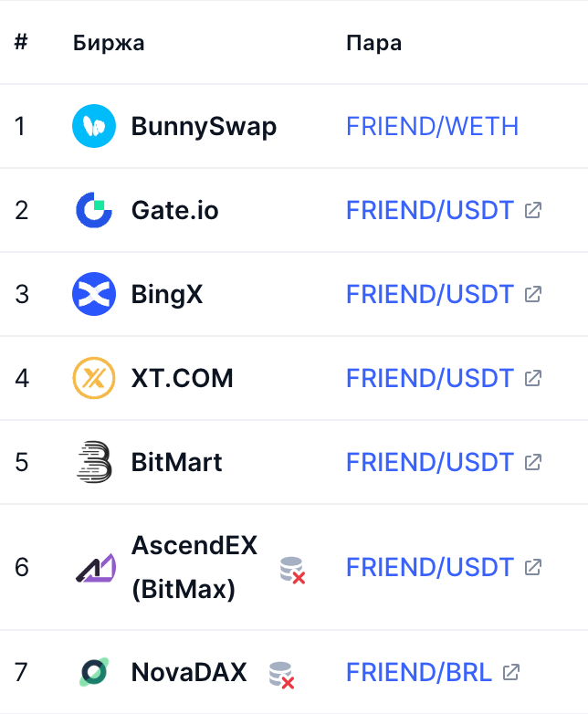Open XT.COM's FRIEND/USDT pair link
This screenshot has height=714, width=588.
[430, 378]
